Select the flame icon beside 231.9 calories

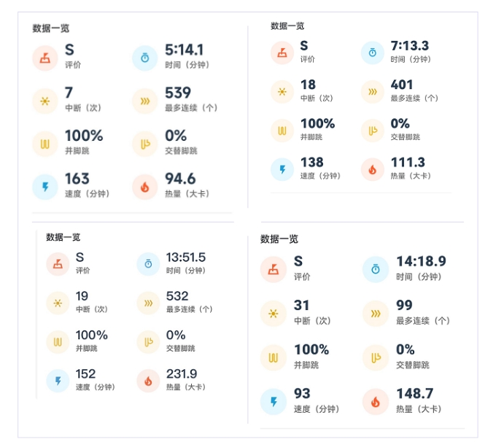coord(148,381)
